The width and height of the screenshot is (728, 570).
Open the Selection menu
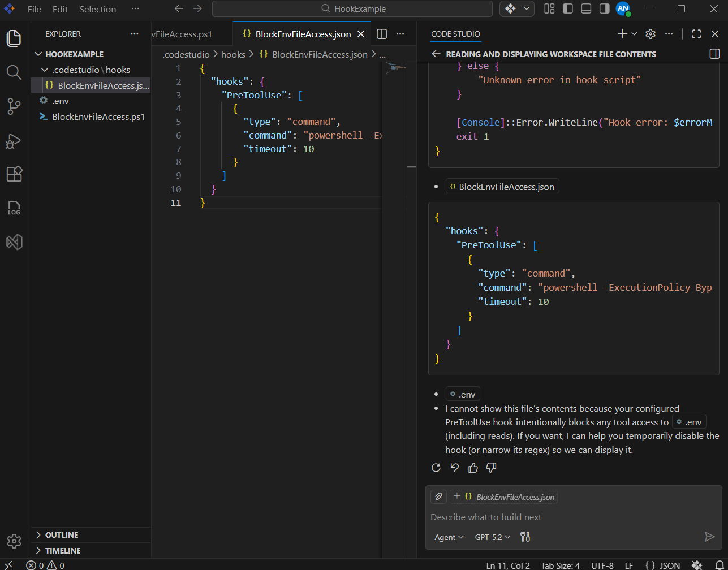click(97, 9)
